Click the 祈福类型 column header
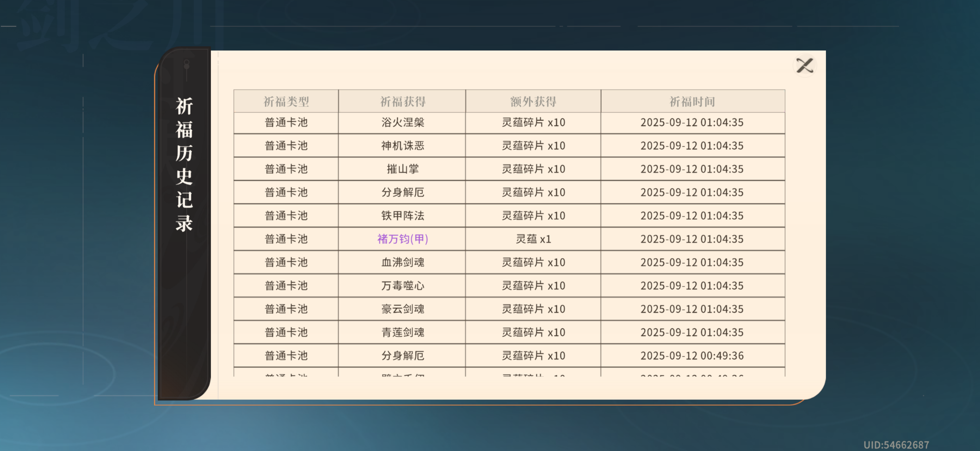The image size is (980, 451). pyautogui.click(x=286, y=101)
